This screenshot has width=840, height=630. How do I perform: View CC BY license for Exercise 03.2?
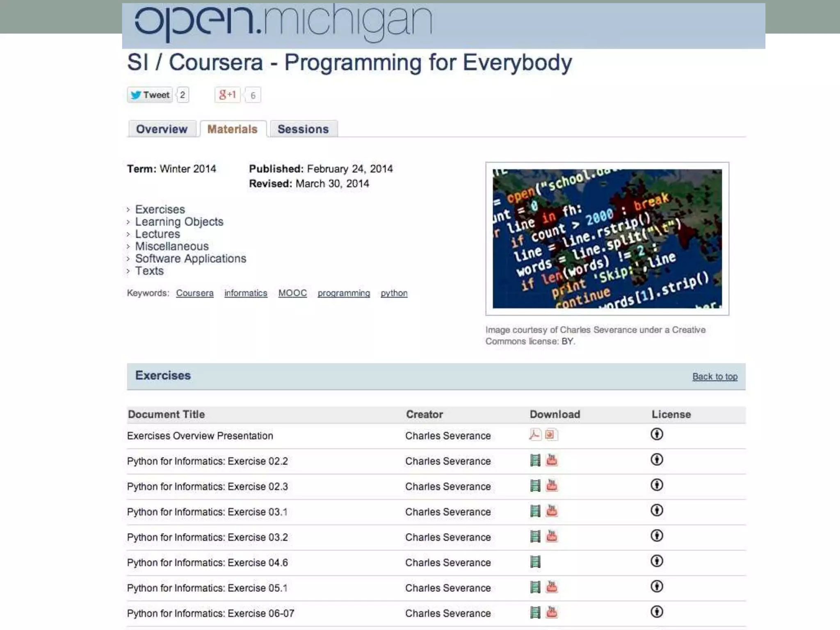(657, 536)
